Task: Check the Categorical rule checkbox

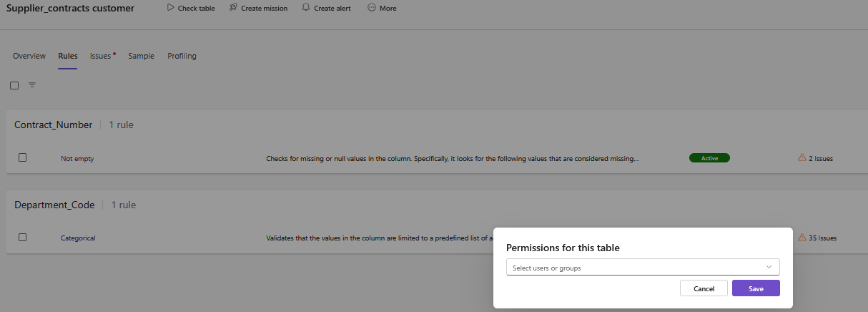Action: (x=23, y=237)
